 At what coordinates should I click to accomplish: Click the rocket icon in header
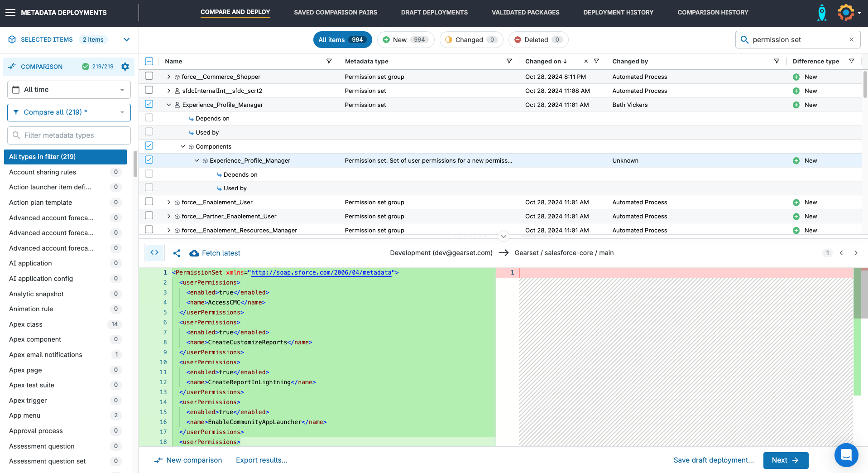[822, 13]
